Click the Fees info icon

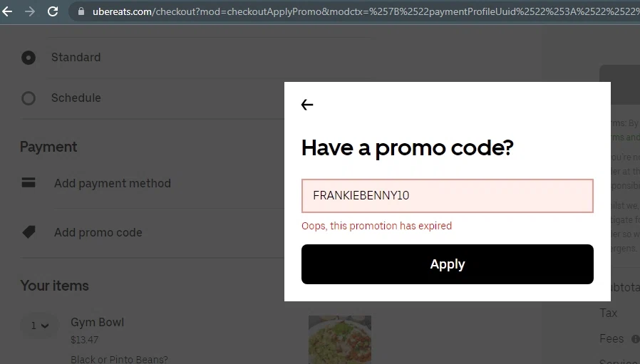[x=636, y=338]
